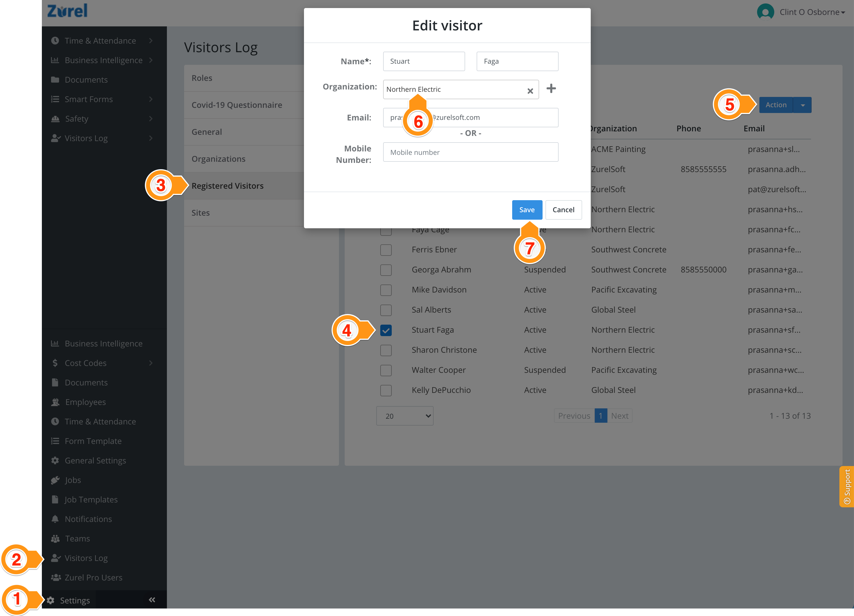The width and height of the screenshot is (854, 616).
Task: Click the settings-section Business Intelligence chart icon
Action: click(x=55, y=343)
